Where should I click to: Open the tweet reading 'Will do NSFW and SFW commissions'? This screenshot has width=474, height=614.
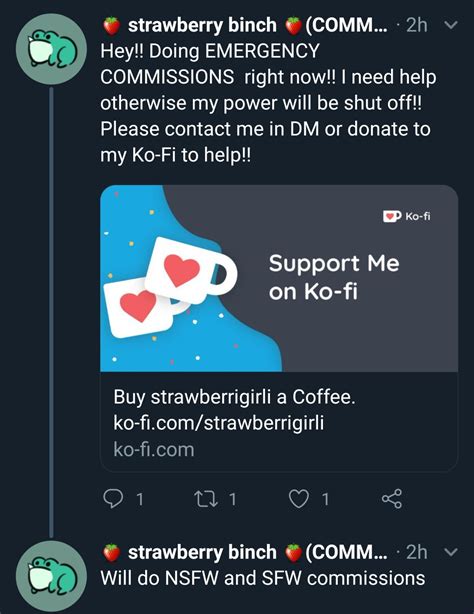point(262,578)
